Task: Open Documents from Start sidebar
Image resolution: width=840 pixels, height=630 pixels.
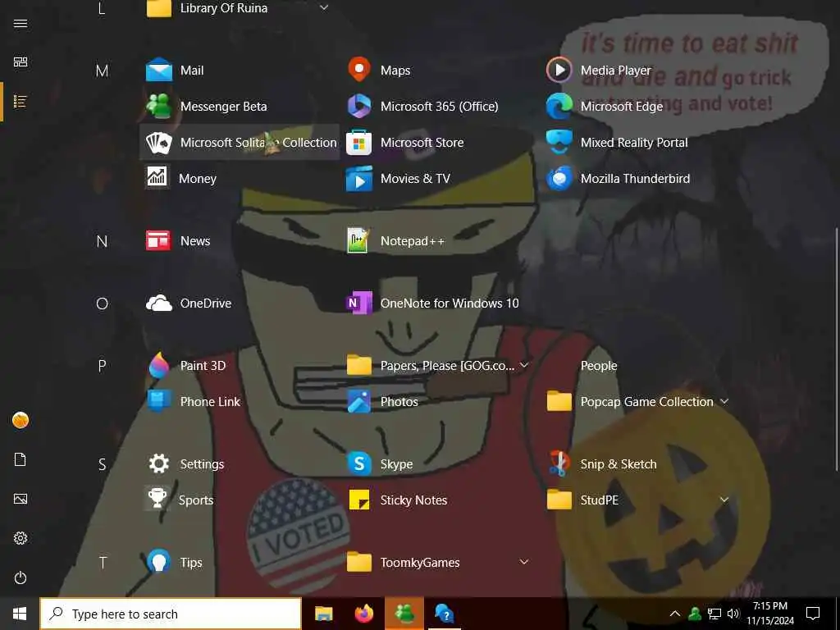Action: point(21,459)
